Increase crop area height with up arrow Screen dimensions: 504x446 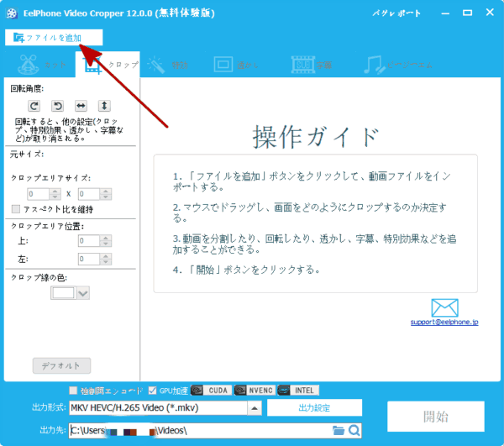point(106,192)
